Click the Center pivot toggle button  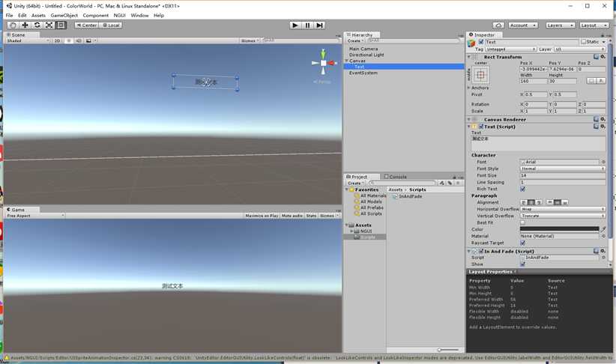[86, 25]
